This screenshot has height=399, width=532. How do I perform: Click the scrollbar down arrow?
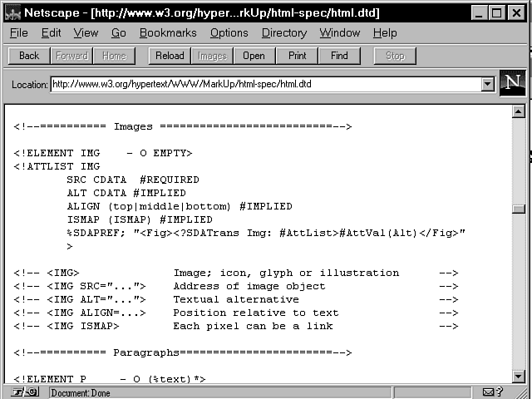519,376
